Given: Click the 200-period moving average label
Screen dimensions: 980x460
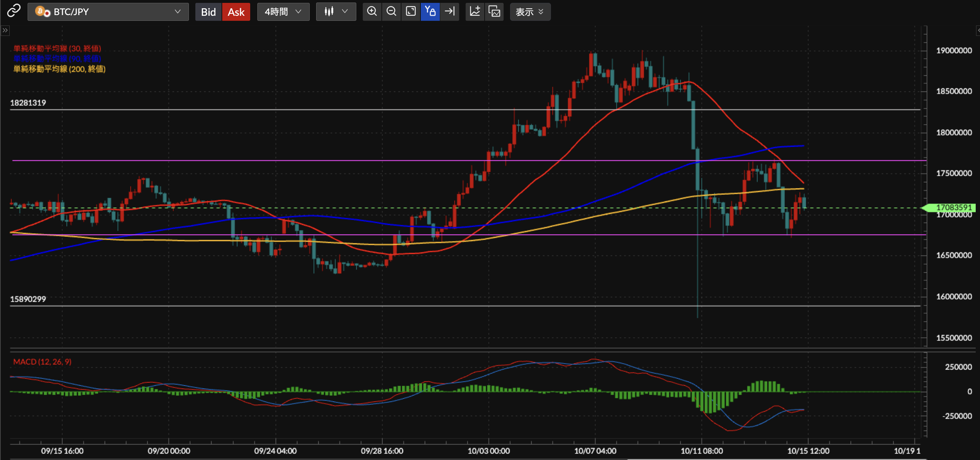Looking at the screenshot, I should pyautogui.click(x=60, y=69).
